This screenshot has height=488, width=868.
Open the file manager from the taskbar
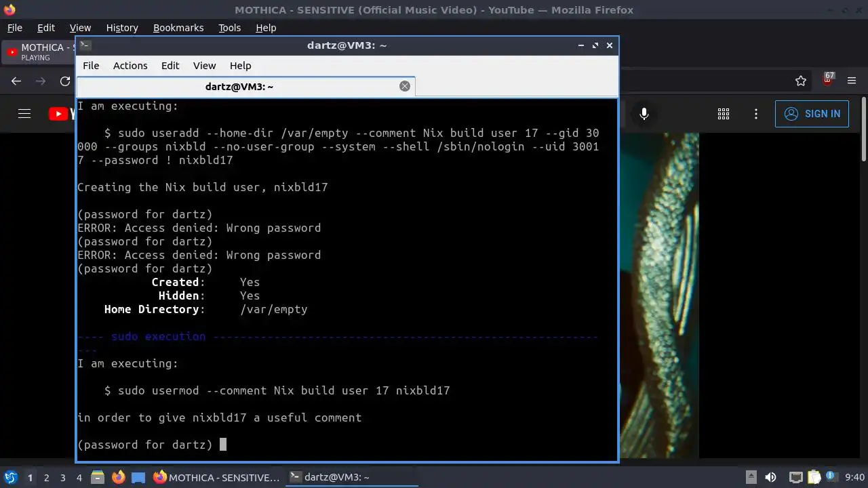click(x=97, y=477)
